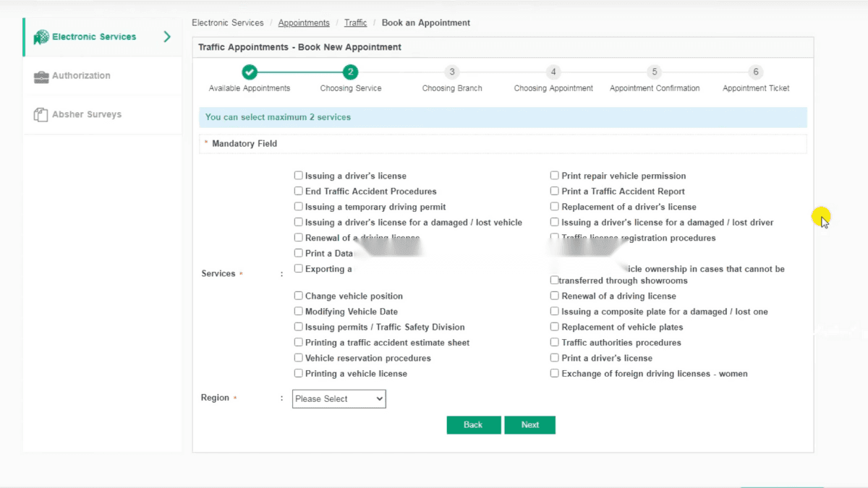Check Traffic authorities procedures
The width and height of the screenshot is (868, 488).
coord(555,343)
